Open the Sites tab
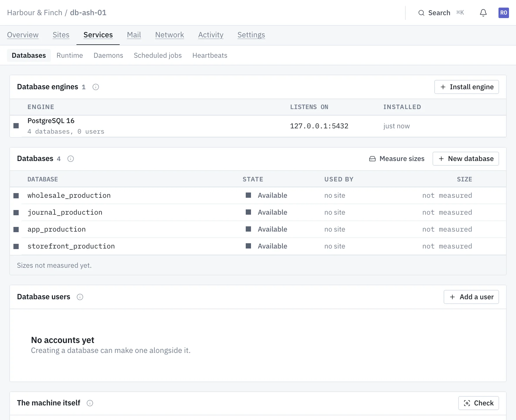 [61, 35]
